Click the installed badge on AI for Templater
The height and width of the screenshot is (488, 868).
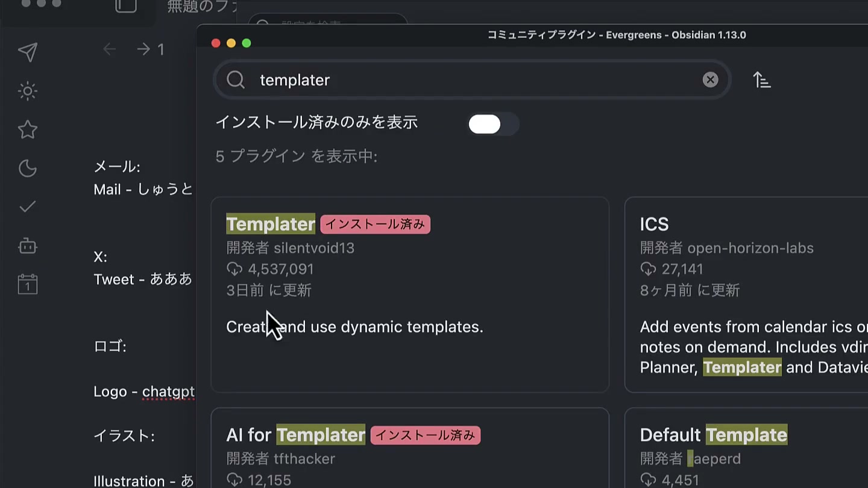tap(426, 435)
